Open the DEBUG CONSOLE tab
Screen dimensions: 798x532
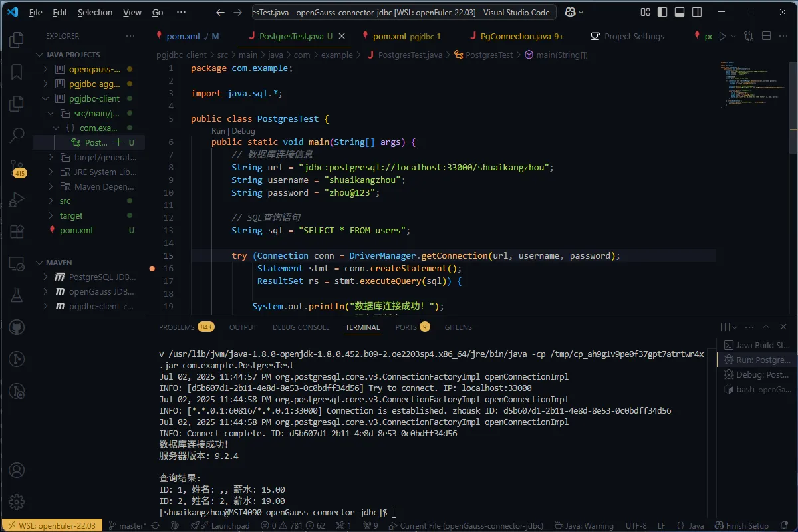pos(301,327)
